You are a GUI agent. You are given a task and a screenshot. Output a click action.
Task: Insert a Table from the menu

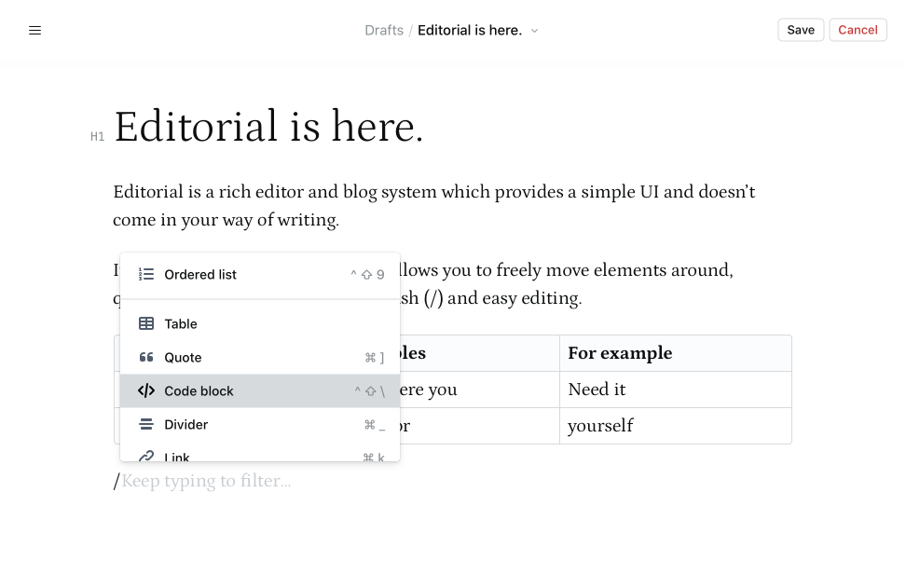(x=260, y=323)
